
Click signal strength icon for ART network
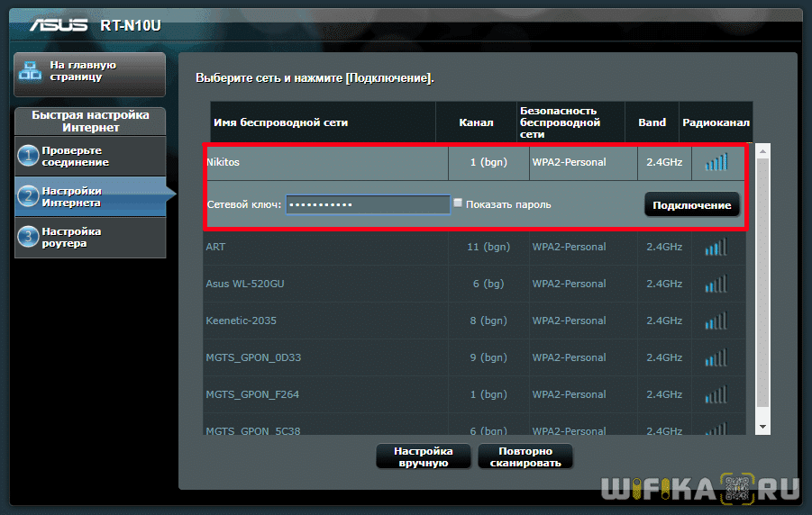point(716,247)
